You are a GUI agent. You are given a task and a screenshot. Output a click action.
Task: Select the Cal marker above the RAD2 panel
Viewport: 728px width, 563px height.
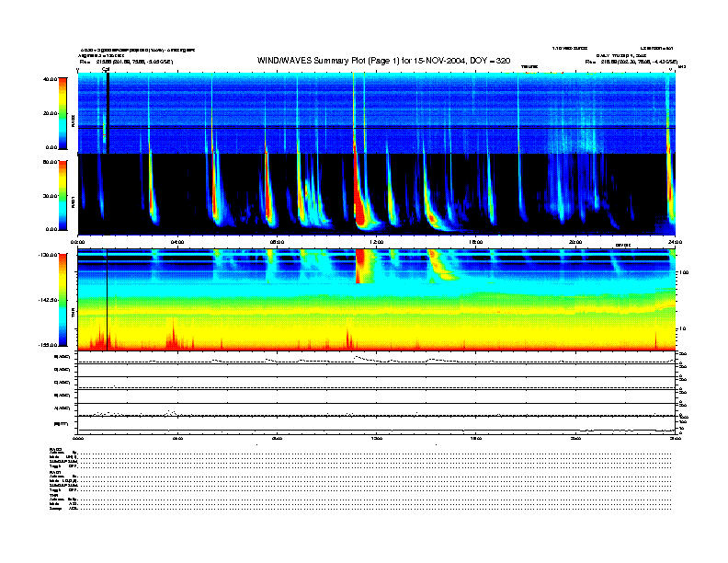click(x=106, y=69)
